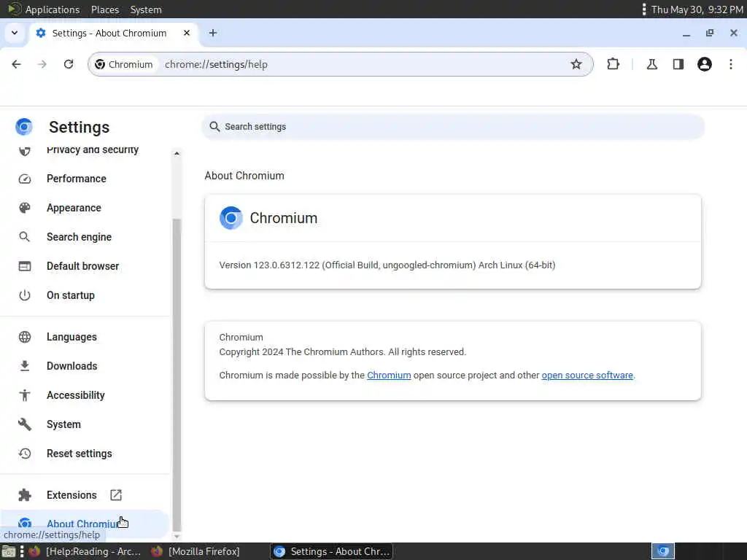The height and width of the screenshot is (560, 747).
Task: Focus the address bar URL chrome://settings/help
Action: point(216,64)
